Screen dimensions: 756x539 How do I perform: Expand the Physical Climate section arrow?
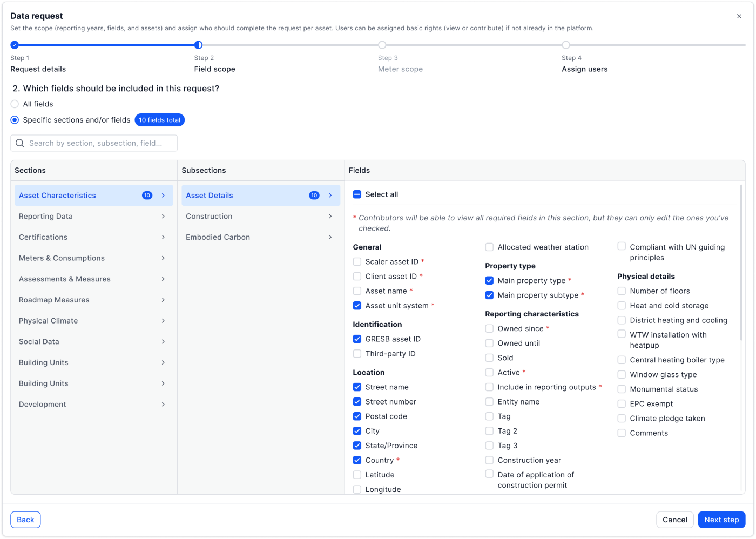[x=163, y=321]
